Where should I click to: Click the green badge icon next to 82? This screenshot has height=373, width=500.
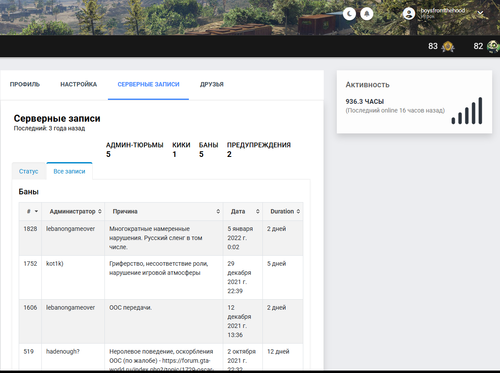point(493,46)
